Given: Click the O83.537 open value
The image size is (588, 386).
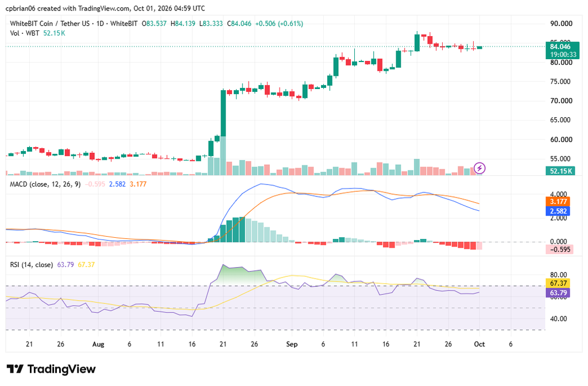Looking at the screenshot, I should 154,24.
